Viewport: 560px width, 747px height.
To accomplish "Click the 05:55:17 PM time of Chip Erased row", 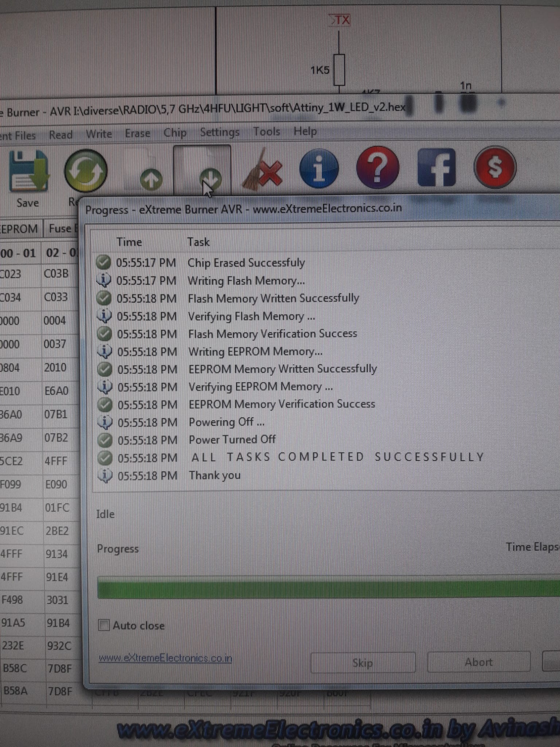I will click(x=146, y=263).
